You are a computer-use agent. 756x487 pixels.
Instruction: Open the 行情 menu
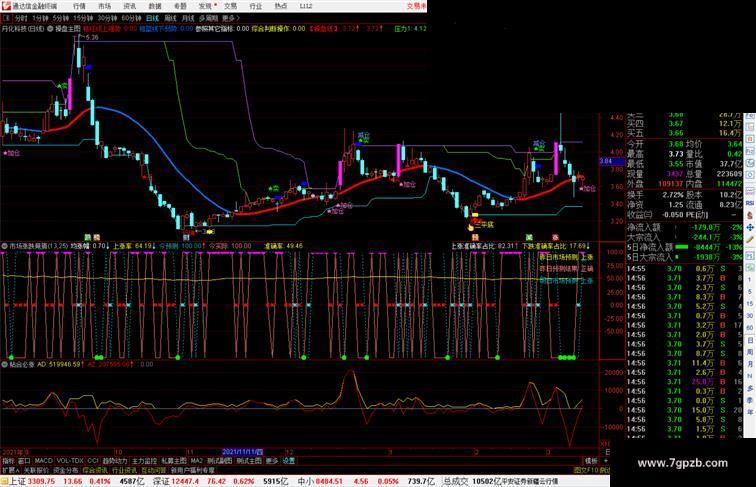coord(79,6)
